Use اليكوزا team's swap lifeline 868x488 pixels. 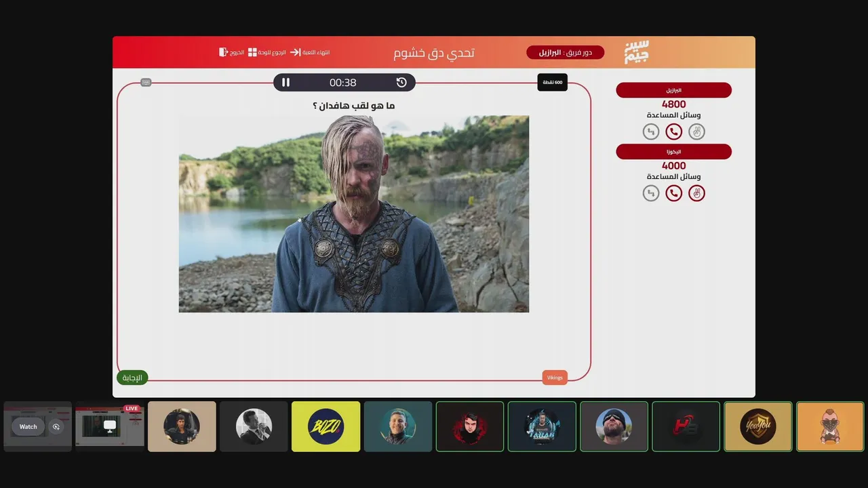[x=651, y=193]
